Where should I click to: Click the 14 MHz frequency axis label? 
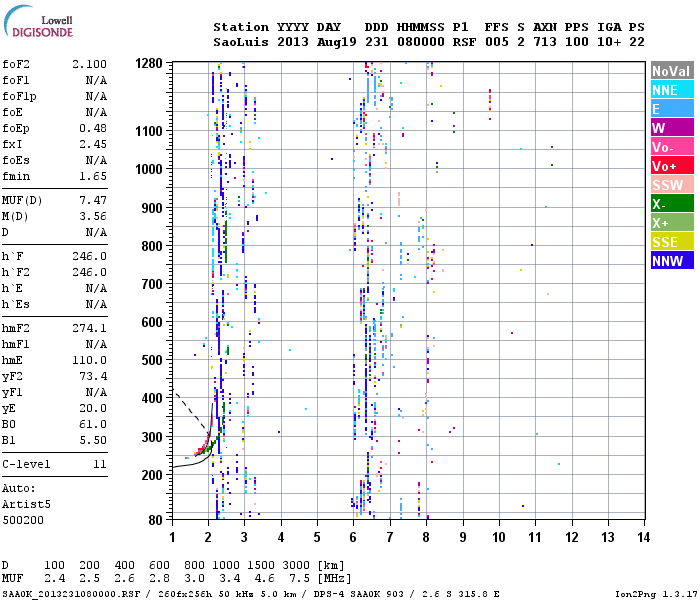(x=643, y=537)
